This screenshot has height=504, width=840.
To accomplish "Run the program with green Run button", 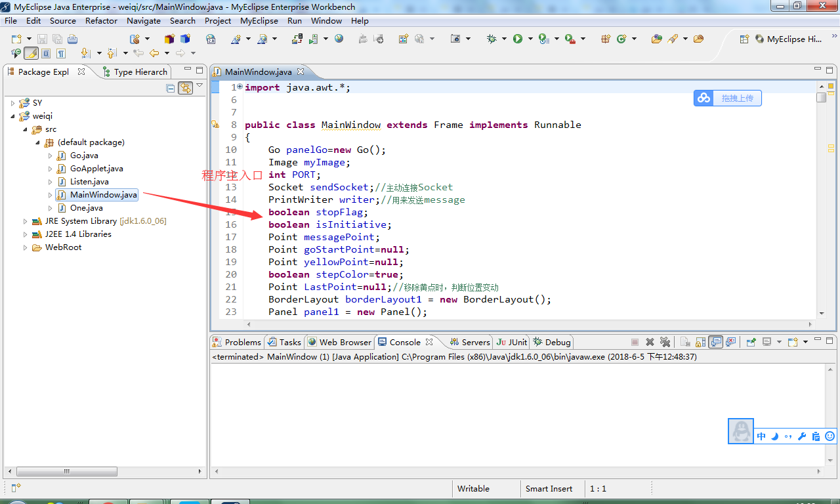I will [518, 39].
